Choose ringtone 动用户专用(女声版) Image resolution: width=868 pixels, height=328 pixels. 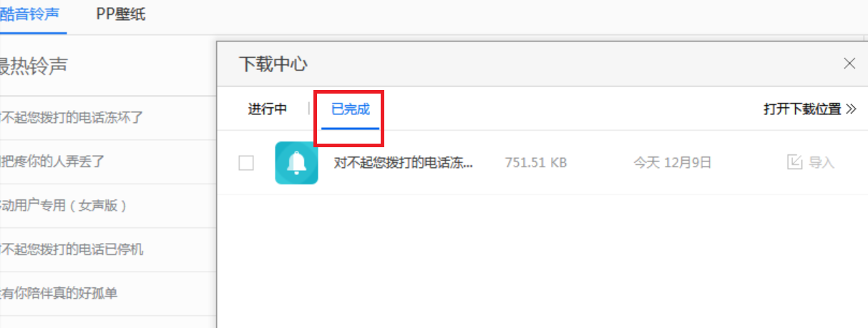point(64,206)
